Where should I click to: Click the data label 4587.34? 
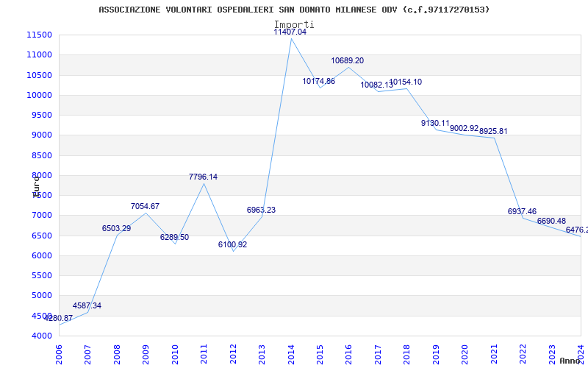pos(87,305)
